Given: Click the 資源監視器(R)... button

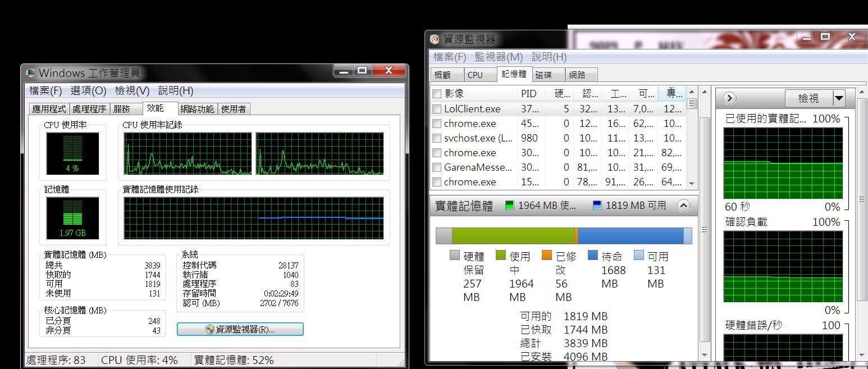Looking at the screenshot, I should 240,330.
